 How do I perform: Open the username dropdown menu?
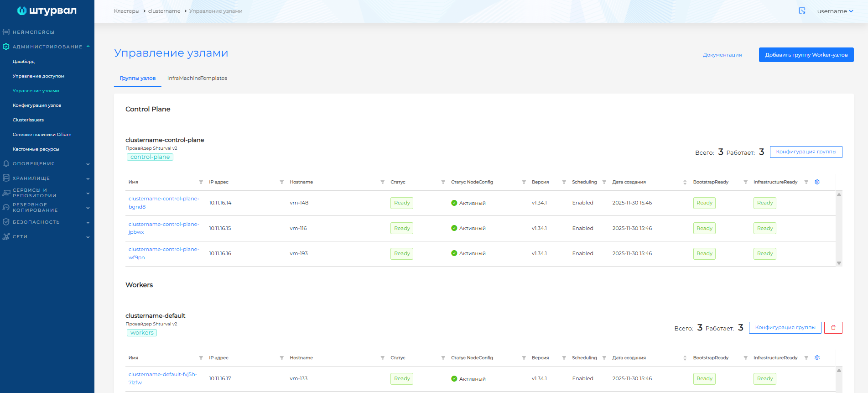pos(835,11)
